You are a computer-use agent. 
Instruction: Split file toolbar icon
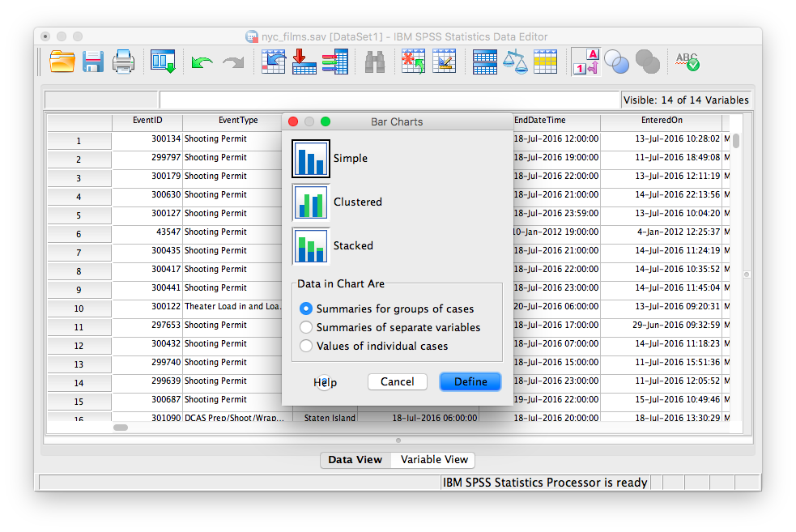(x=485, y=62)
